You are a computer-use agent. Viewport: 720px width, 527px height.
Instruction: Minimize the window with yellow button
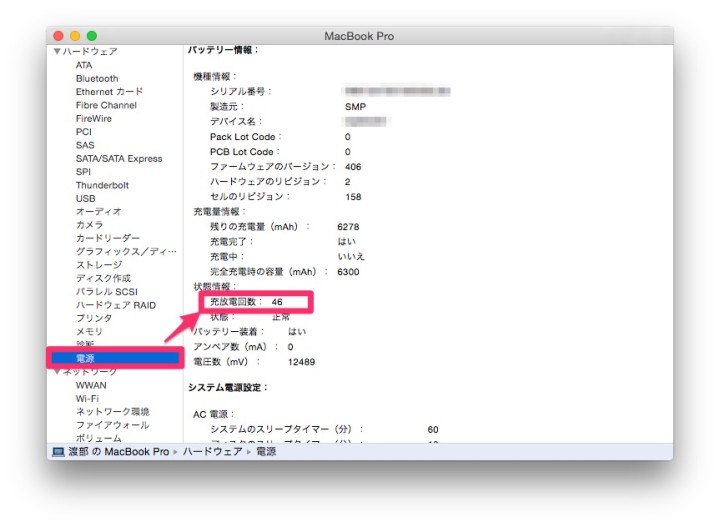[x=75, y=36]
